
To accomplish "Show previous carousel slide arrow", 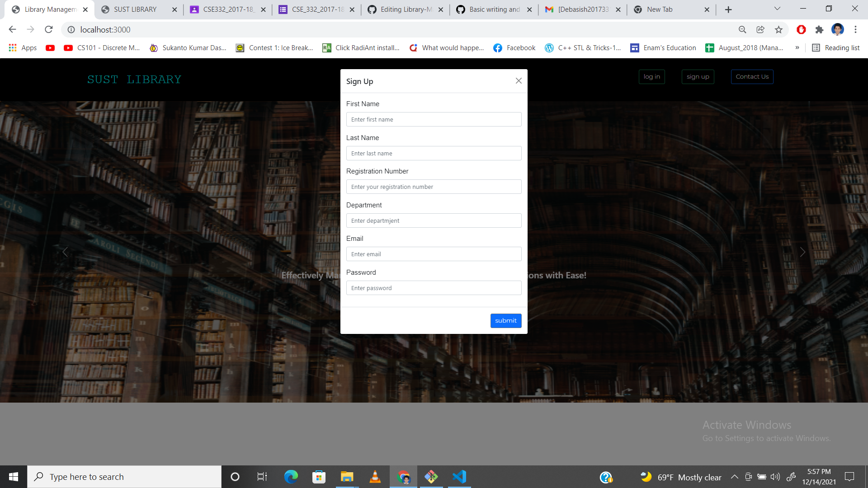I will click(x=65, y=252).
